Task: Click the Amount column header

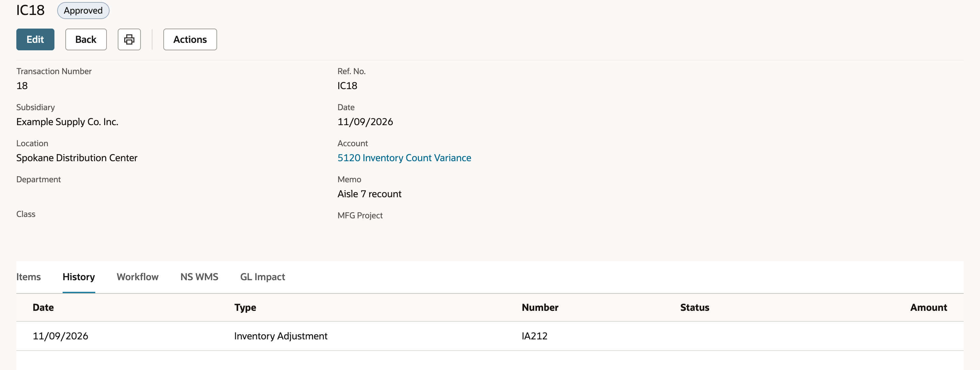Action: tap(928, 307)
